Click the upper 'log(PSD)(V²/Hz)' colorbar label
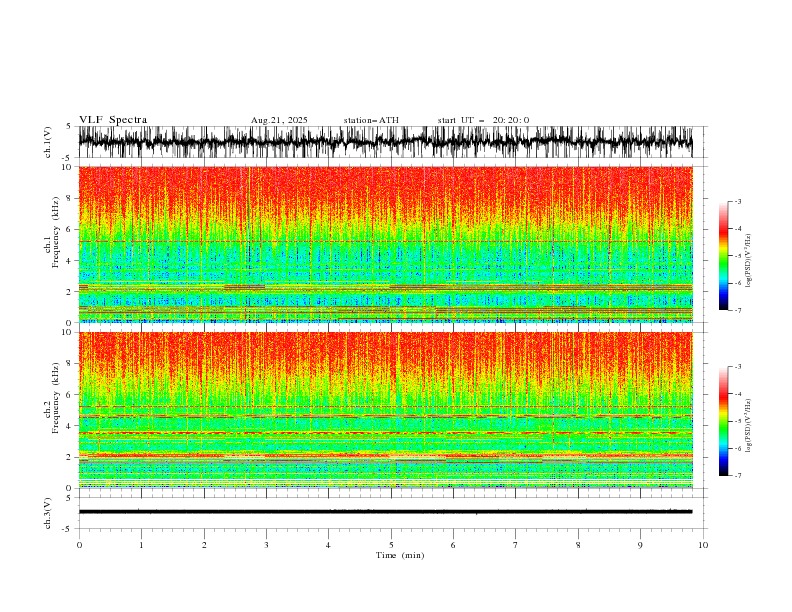792x612 pixels. pyautogui.click(x=749, y=261)
